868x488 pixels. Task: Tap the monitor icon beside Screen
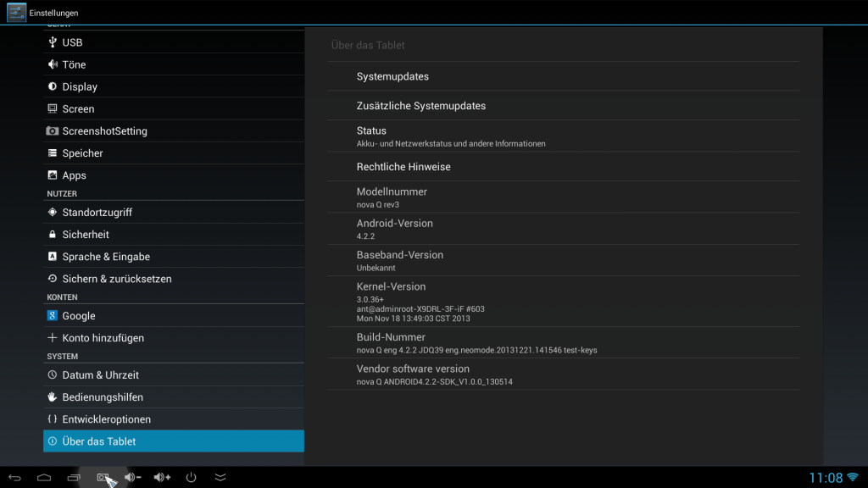53,108
